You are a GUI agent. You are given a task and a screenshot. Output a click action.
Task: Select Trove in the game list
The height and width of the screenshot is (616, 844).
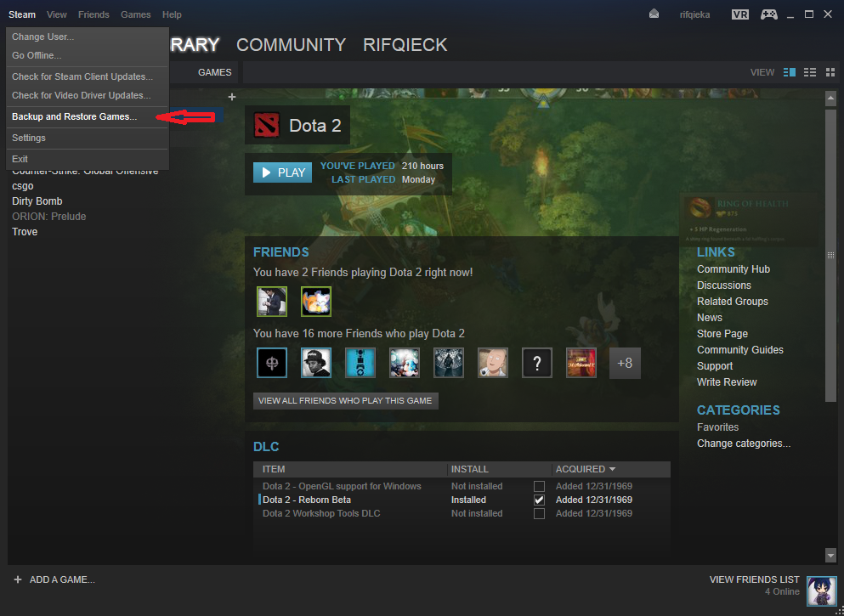pyautogui.click(x=25, y=232)
